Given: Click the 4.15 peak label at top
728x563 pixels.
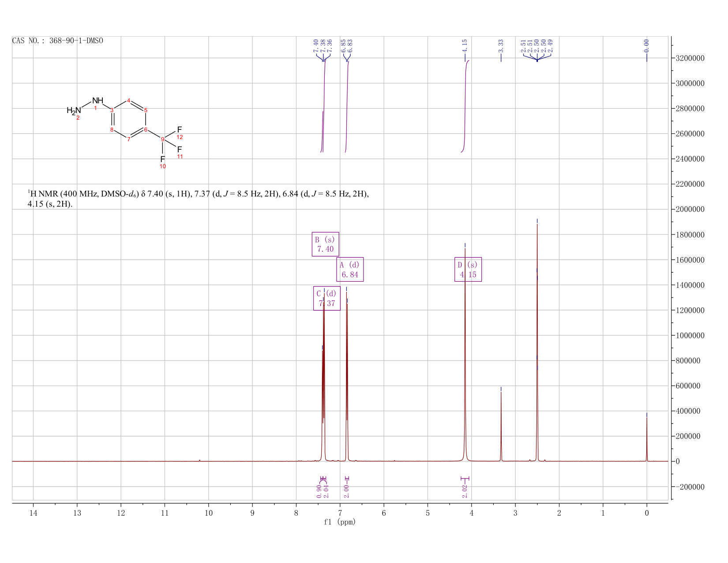Looking at the screenshot, I should (x=465, y=45).
